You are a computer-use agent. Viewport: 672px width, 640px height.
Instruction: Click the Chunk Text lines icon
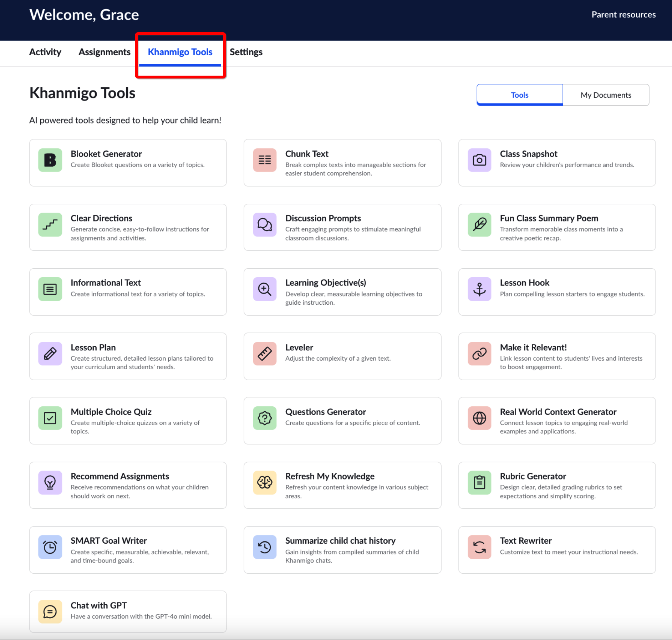(x=265, y=160)
